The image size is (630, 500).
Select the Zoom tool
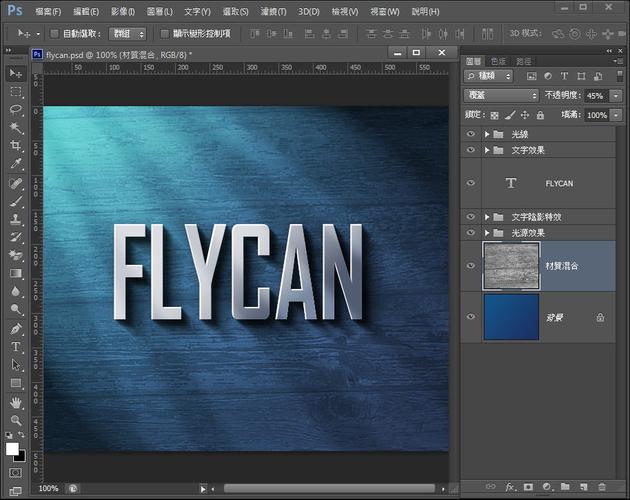16,420
